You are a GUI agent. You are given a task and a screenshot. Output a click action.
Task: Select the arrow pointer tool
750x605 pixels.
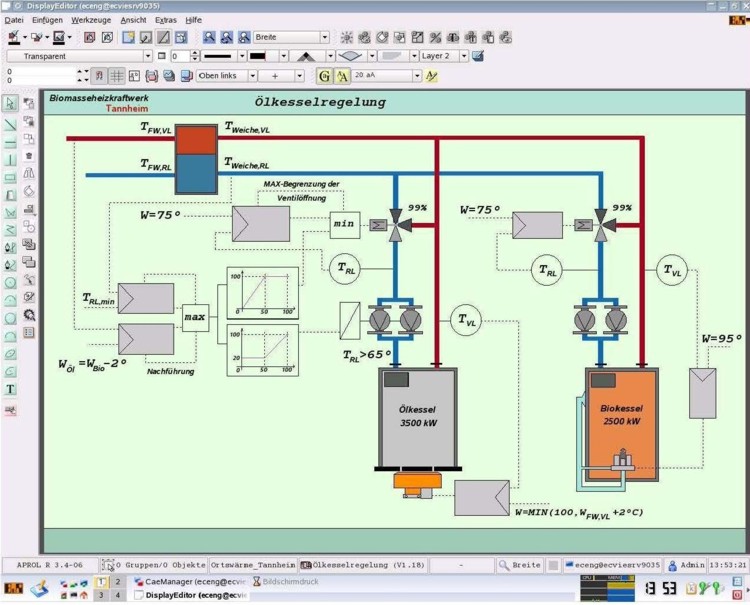[x=10, y=103]
